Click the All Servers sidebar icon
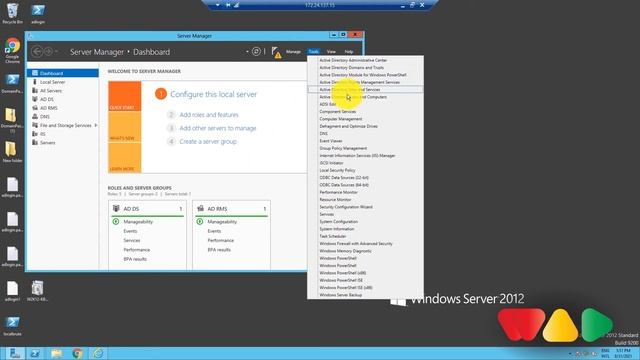This screenshot has height=360, width=640. point(35,91)
